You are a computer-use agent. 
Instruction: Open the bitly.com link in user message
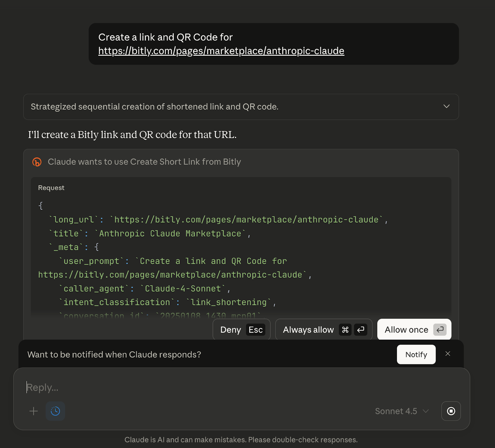(x=221, y=51)
